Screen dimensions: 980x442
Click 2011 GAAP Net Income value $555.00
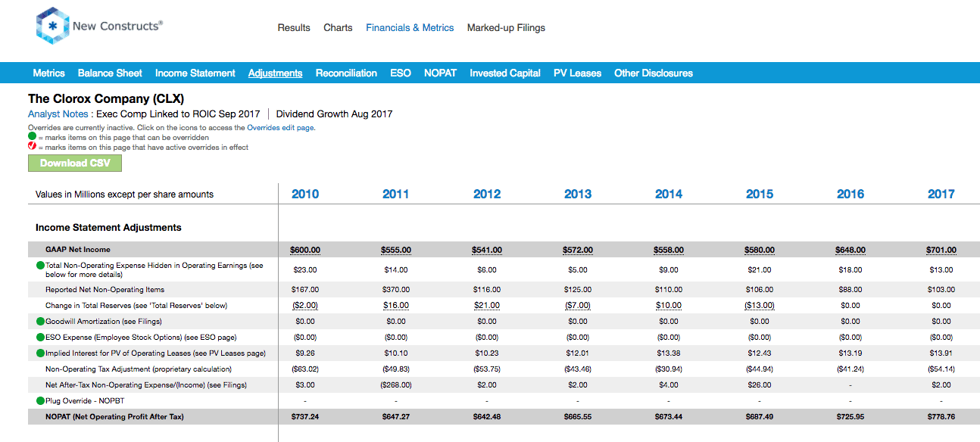point(396,251)
